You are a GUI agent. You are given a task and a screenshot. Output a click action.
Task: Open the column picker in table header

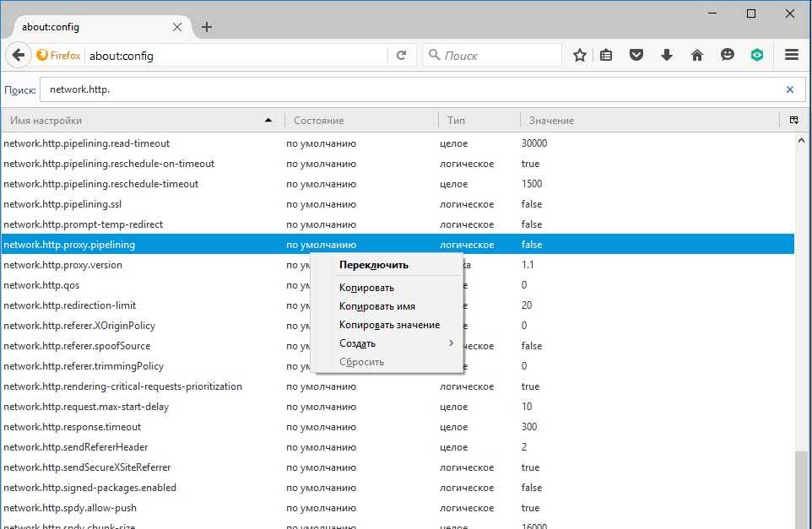(793, 121)
